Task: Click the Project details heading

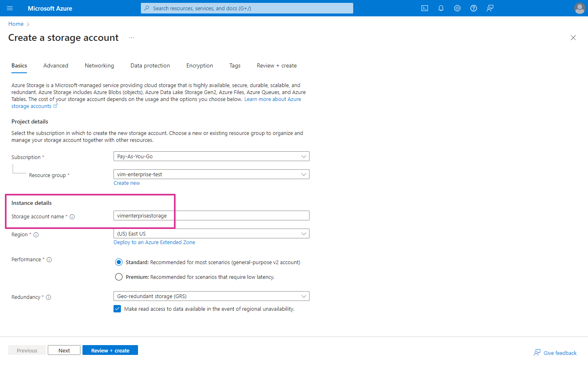Action: pyautogui.click(x=30, y=121)
